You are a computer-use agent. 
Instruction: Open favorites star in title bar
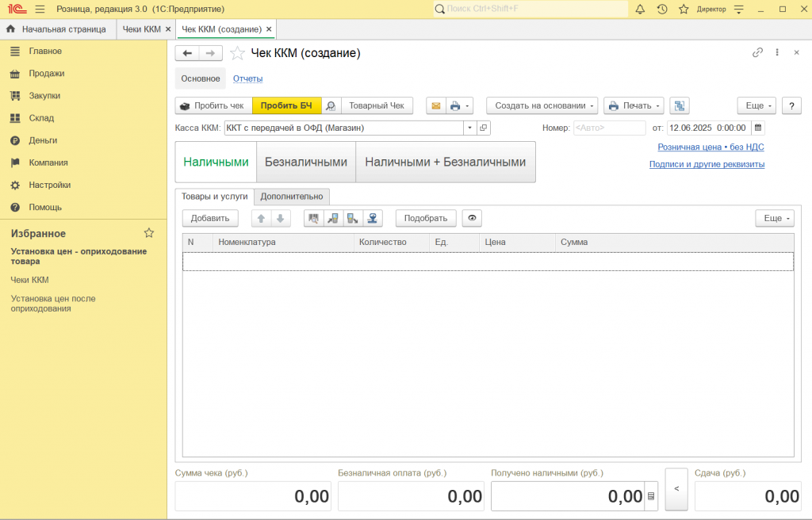[684, 9]
